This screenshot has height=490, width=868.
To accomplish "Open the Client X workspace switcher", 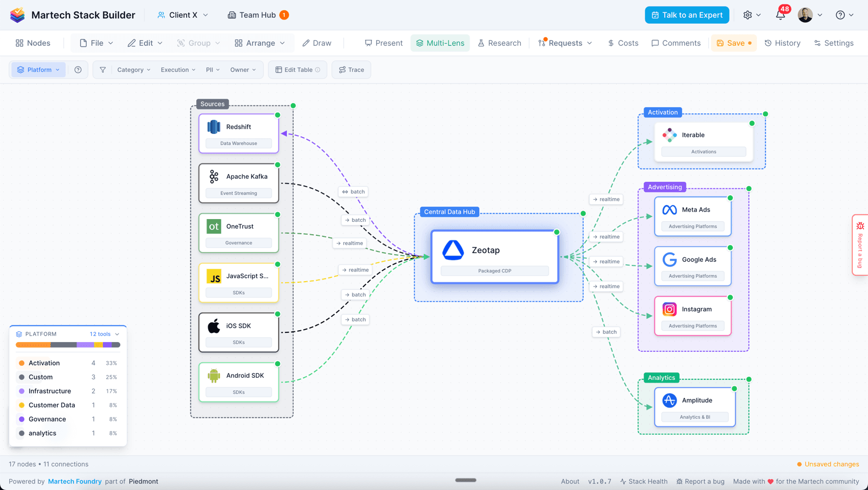I will click(x=182, y=15).
